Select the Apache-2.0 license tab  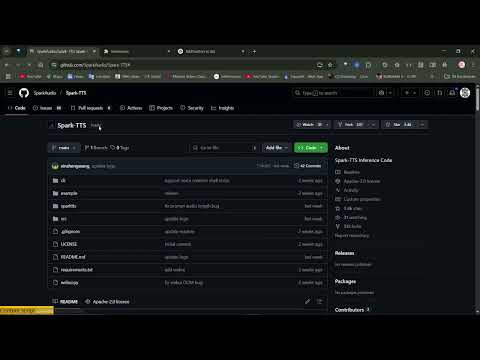(x=107, y=302)
